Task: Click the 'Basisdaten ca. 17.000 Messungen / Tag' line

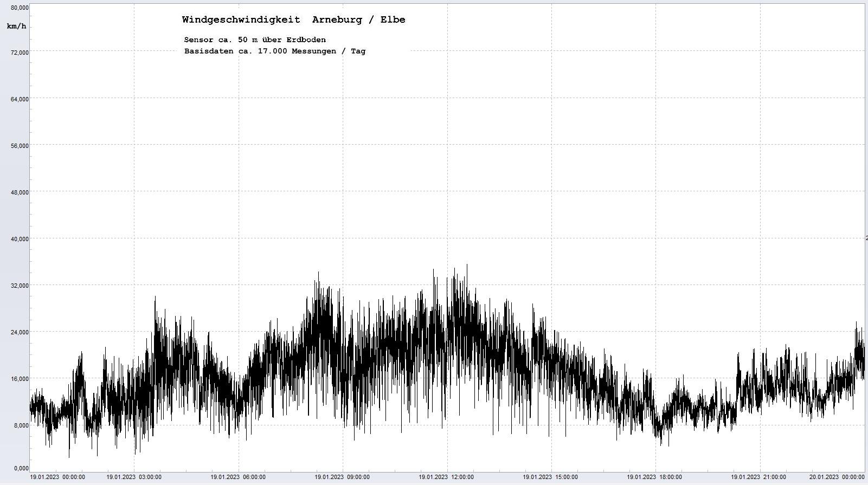Action: tap(275, 51)
